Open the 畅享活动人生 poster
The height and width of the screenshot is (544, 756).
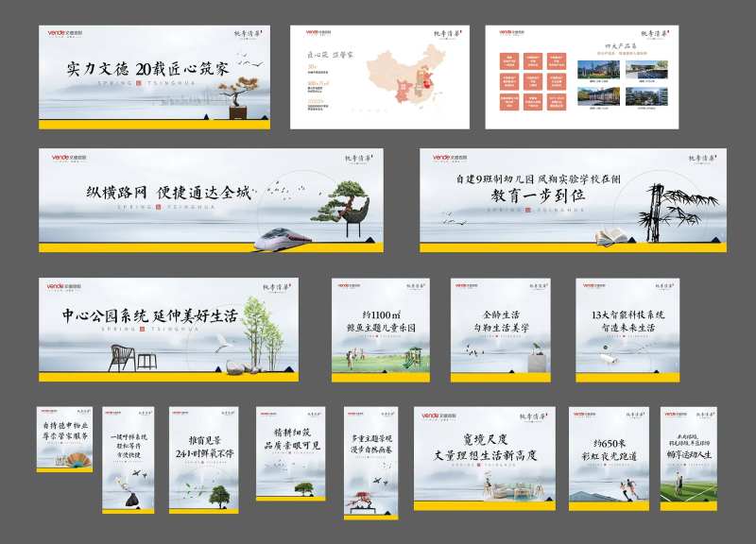tap(689, 459)
